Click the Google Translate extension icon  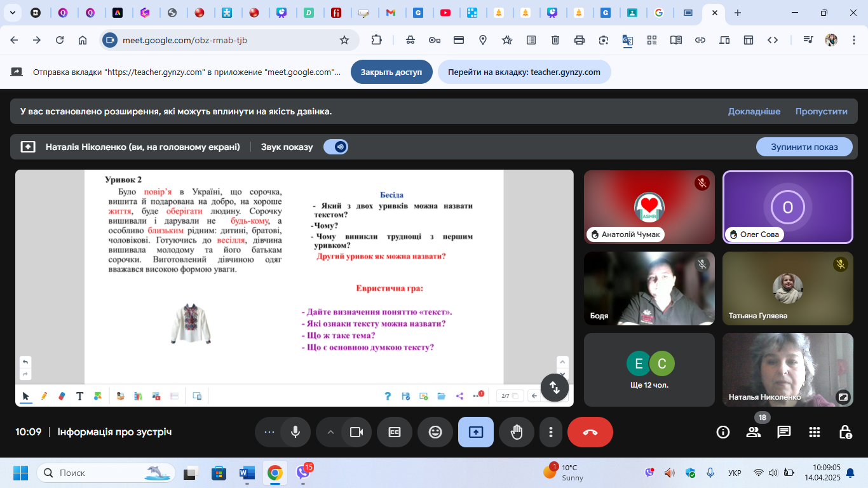[x=627, y=40]
